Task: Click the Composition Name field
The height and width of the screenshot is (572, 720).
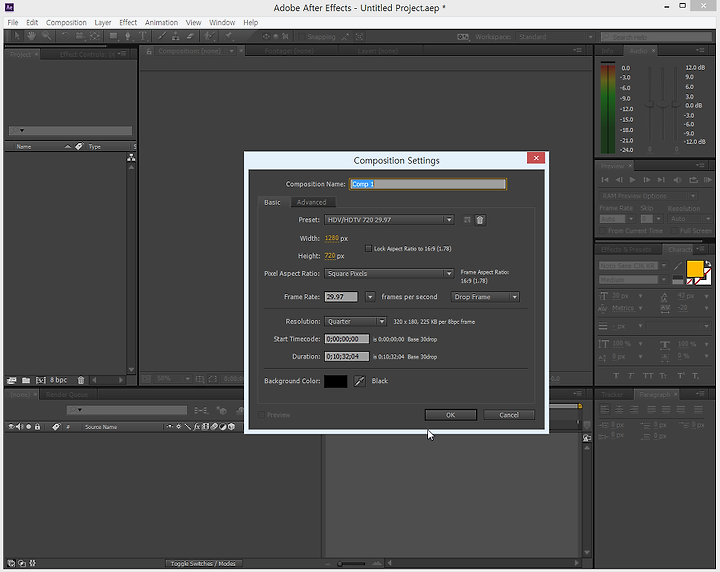Action: (x=428, y=184)
